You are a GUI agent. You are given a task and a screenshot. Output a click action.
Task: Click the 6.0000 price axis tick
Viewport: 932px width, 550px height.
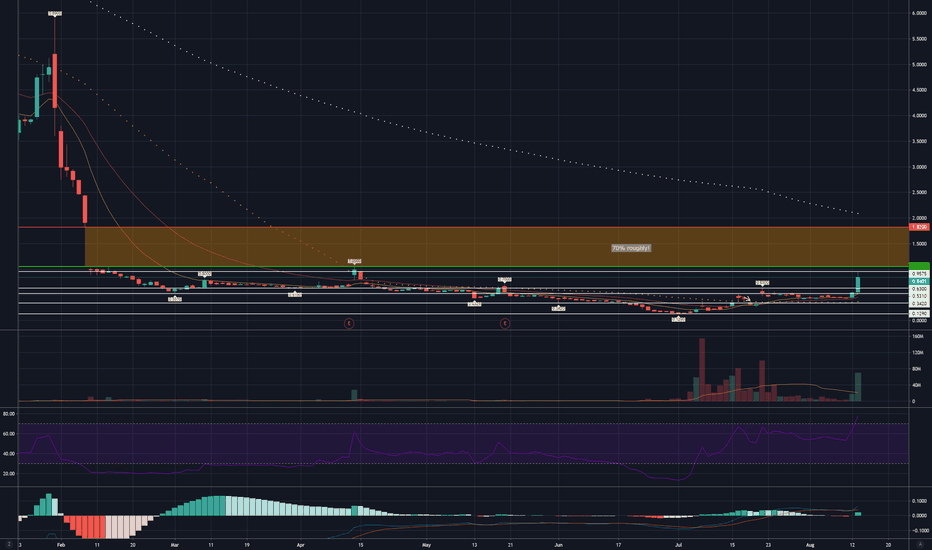click(920, 13)
